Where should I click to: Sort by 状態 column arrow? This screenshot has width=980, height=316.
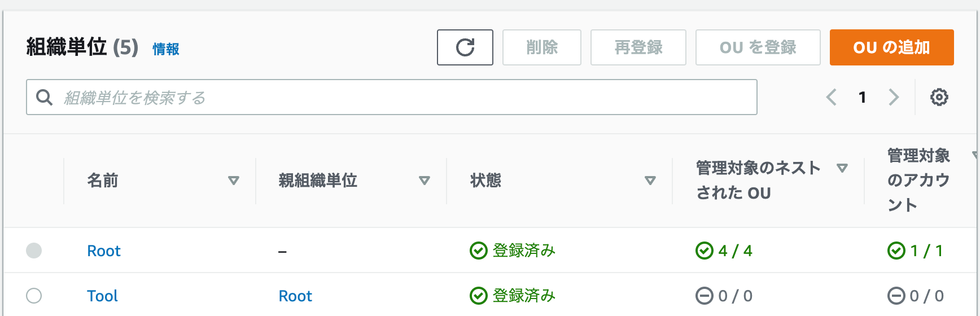[x=650, y=181]
